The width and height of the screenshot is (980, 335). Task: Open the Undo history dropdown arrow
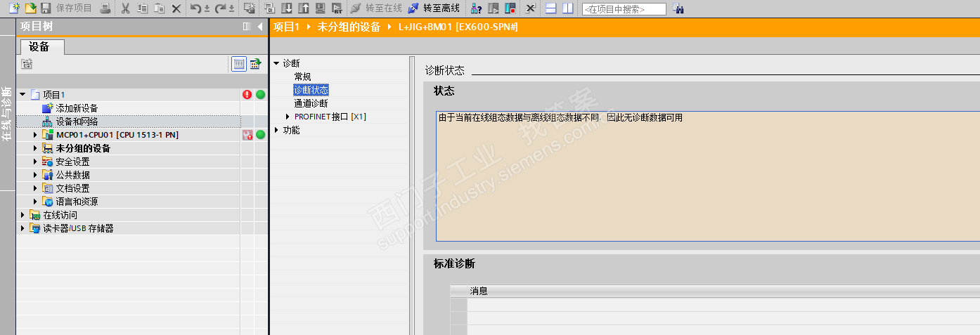(x=207, y=8)
